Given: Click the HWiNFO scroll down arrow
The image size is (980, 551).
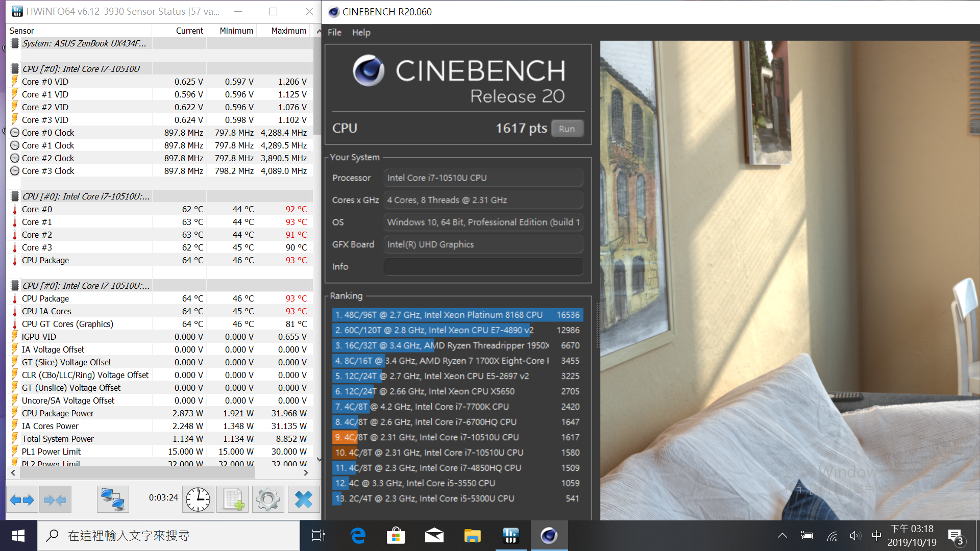Looking at the screenshot, I should tap(318, 459).
